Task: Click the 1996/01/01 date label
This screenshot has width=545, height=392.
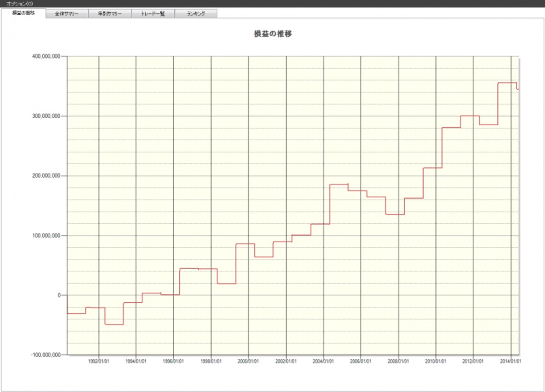Action: pyautogui.click(x=173, y=361)
